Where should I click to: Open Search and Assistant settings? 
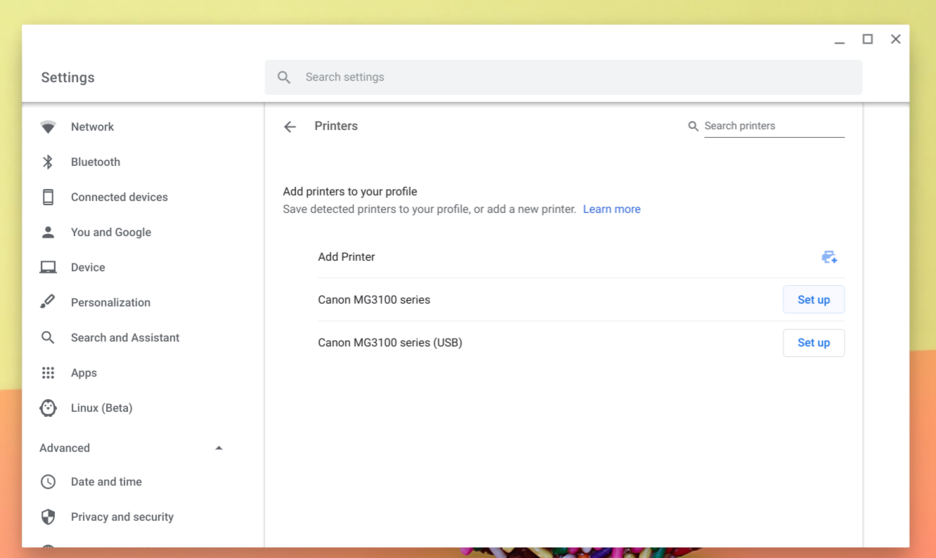pyautogui.click(x=125, y=338)
